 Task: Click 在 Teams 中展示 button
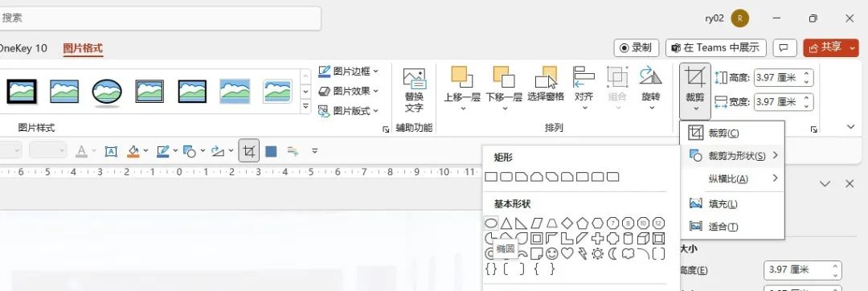[716, 47]
